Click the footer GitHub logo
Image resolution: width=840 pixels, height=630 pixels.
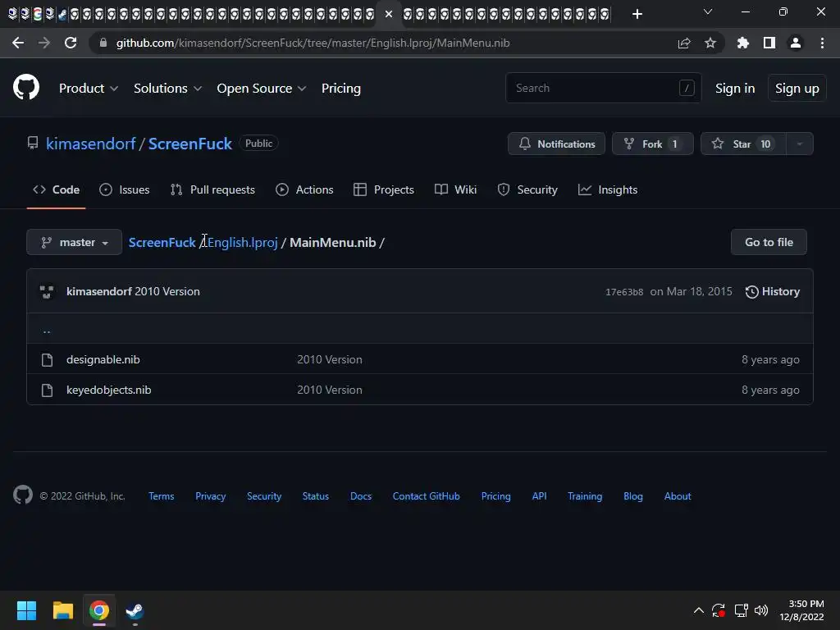tap(22, 495)
